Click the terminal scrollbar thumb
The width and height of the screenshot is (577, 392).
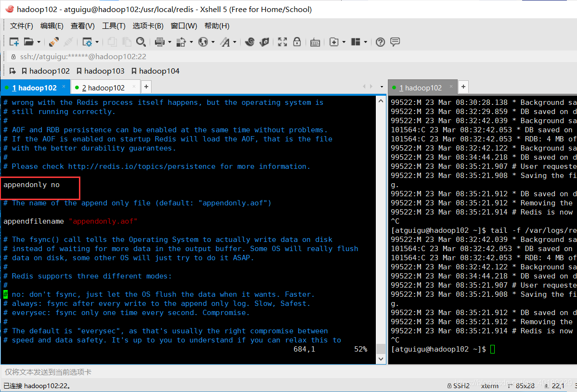pyautogui.click(x=381, y=349)
